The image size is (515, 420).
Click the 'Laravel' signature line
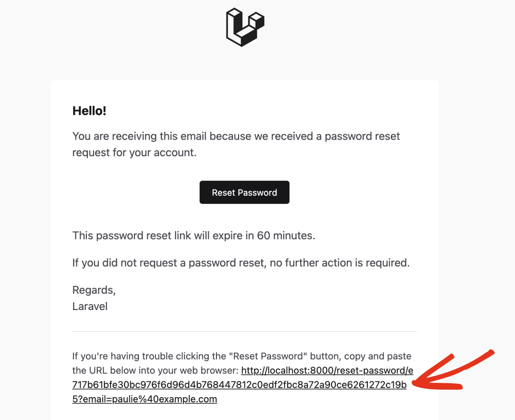pyautogui.click(x=90, y=306)
